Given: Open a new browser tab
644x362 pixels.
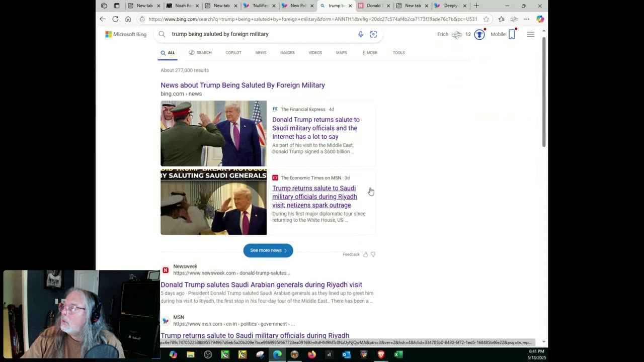Looking at the screenshot, I should [x=476, y=6].
